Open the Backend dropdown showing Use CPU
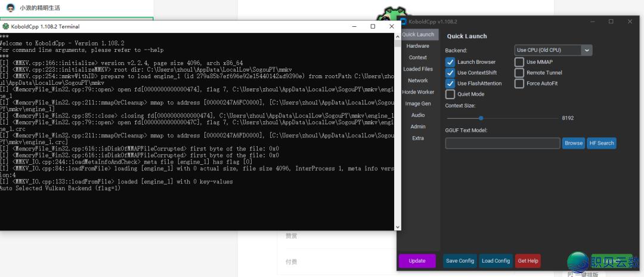 click(x=553, y=50)
